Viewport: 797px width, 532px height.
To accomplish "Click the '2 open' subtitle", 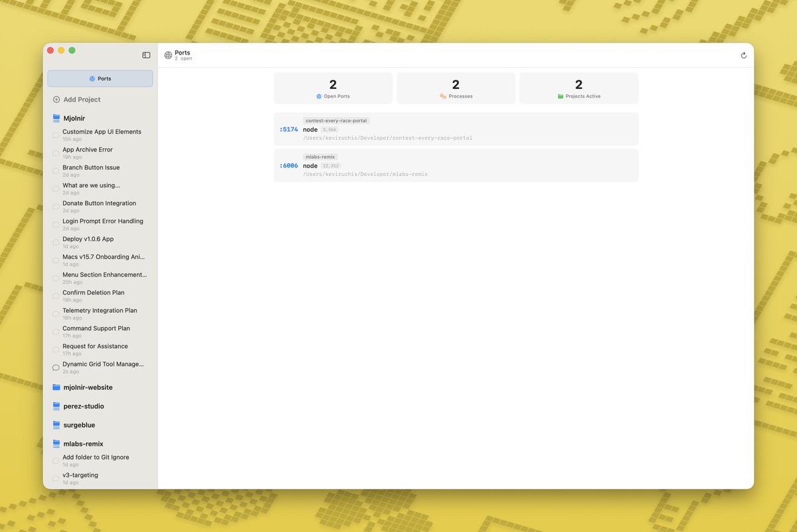I will tap(183, 59).
